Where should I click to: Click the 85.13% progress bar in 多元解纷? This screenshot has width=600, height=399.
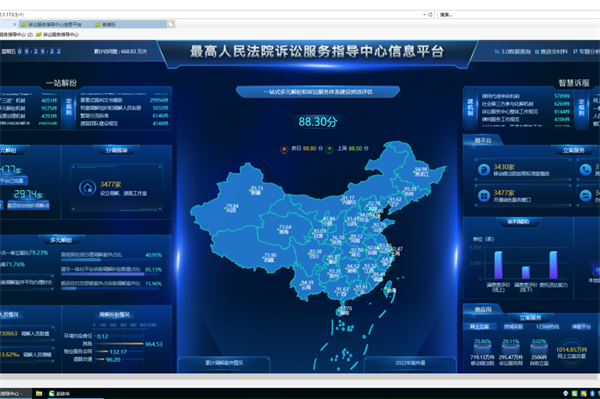point(103,274)
